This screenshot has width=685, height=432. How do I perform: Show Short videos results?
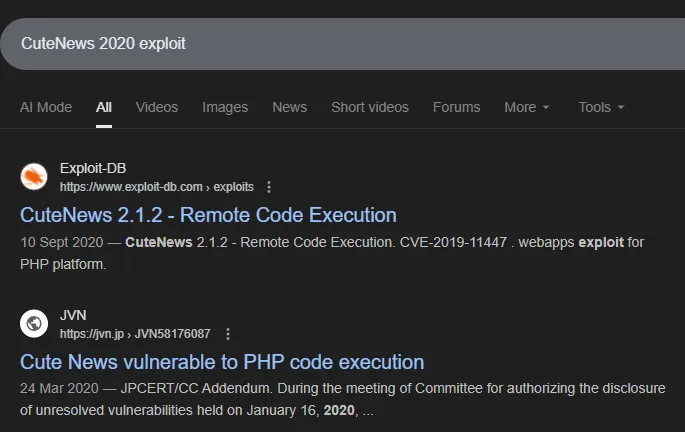tap(370, 107)
